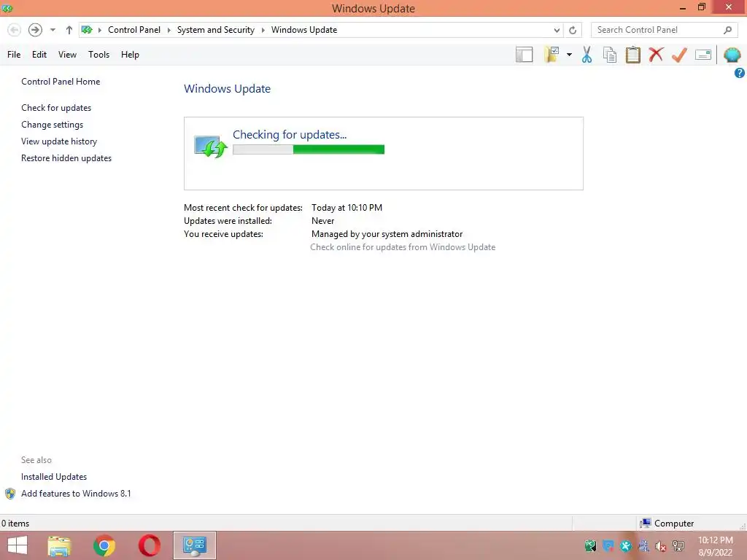Open the File menu
The image size is (747, 560).
pyautogui.click(x=14, y=55)
